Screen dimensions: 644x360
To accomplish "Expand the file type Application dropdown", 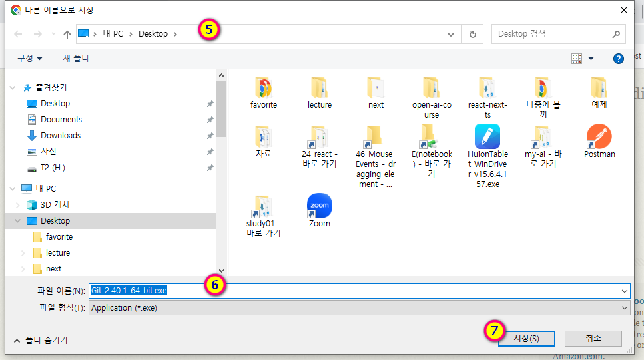I will 624,307.
